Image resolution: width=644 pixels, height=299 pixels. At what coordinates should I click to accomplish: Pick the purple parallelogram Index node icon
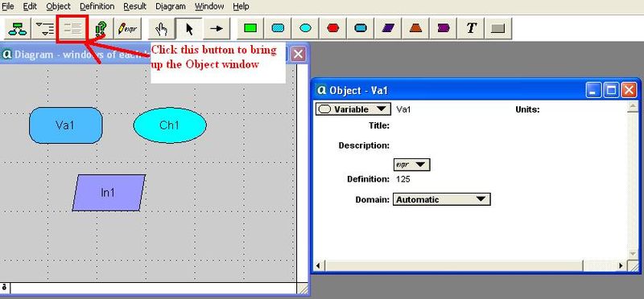click(388, 28)
